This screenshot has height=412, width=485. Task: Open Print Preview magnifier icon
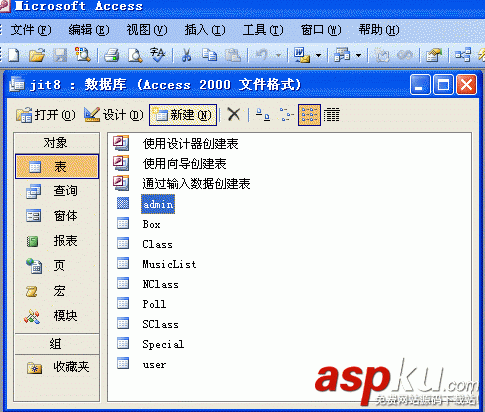(135, 55)
